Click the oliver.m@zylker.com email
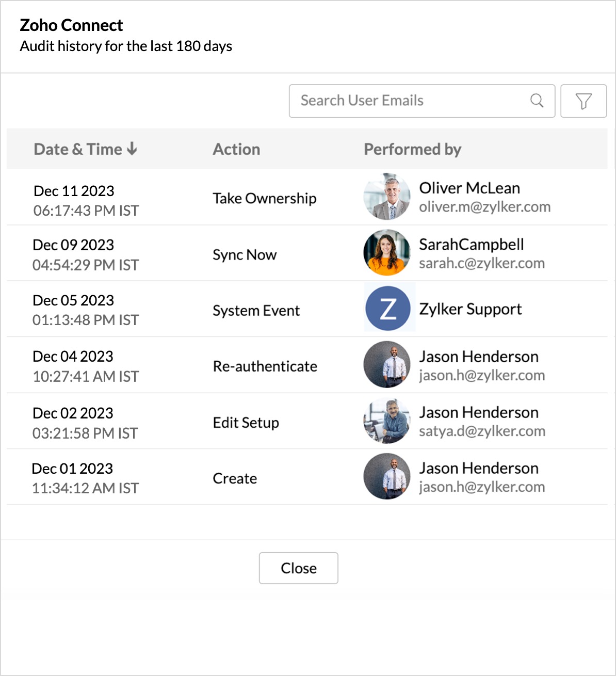This screenshot has height=676, width=616. tap(484, 207)
